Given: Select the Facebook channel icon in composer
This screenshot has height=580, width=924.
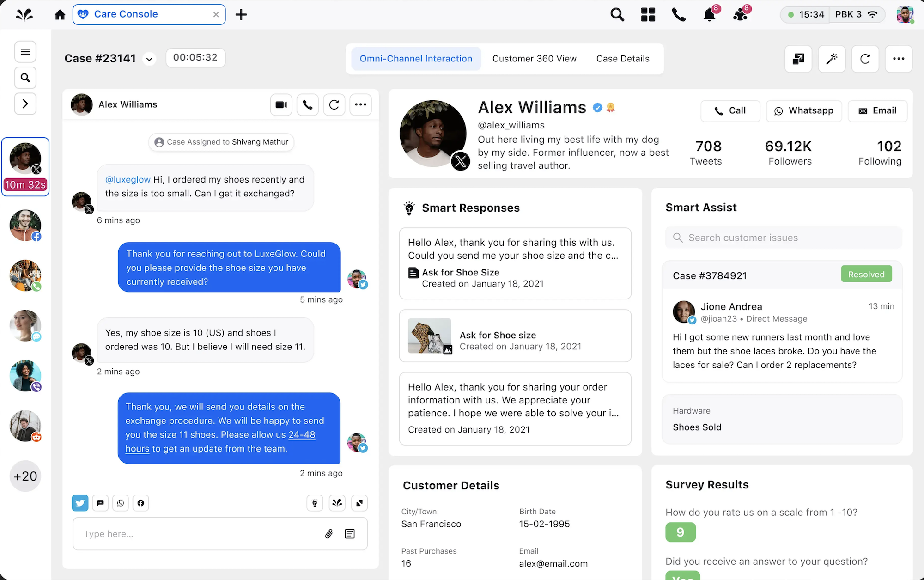Looking at the screenshot, I should coord(140,503).
